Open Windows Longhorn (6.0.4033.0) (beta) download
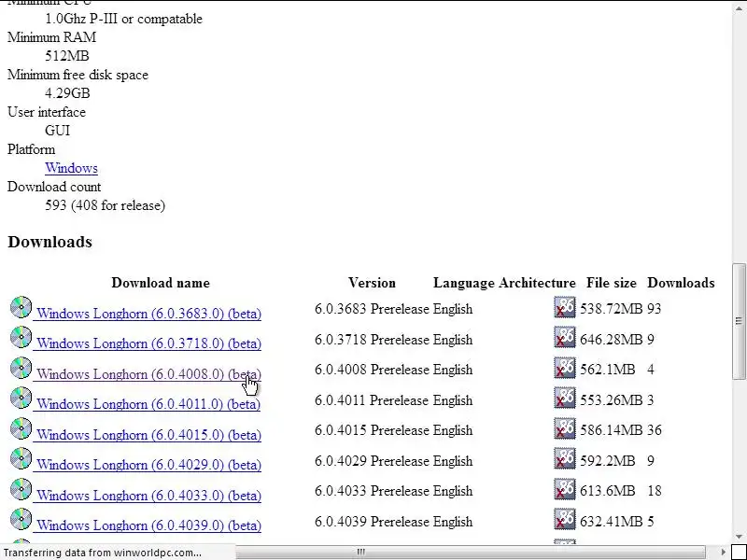Image resolution: width=747 pixels, height=560 pixels. tap(148, 496)
